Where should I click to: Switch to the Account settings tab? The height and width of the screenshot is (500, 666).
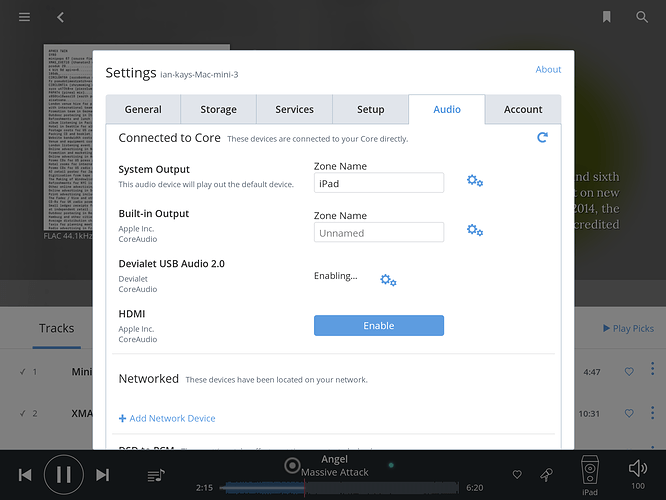click(523, 110)
